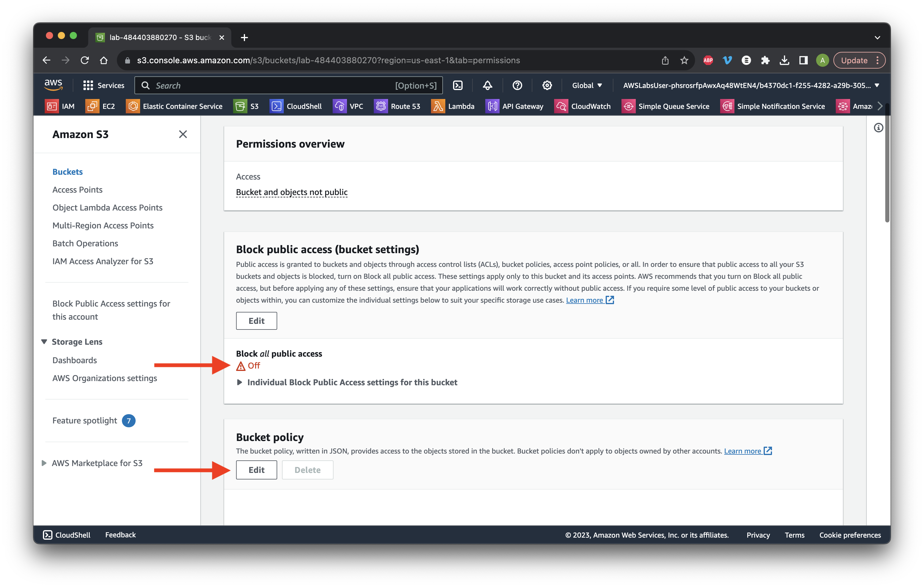
Task: Edit the Bucket policy
Action: click(256, 469)
